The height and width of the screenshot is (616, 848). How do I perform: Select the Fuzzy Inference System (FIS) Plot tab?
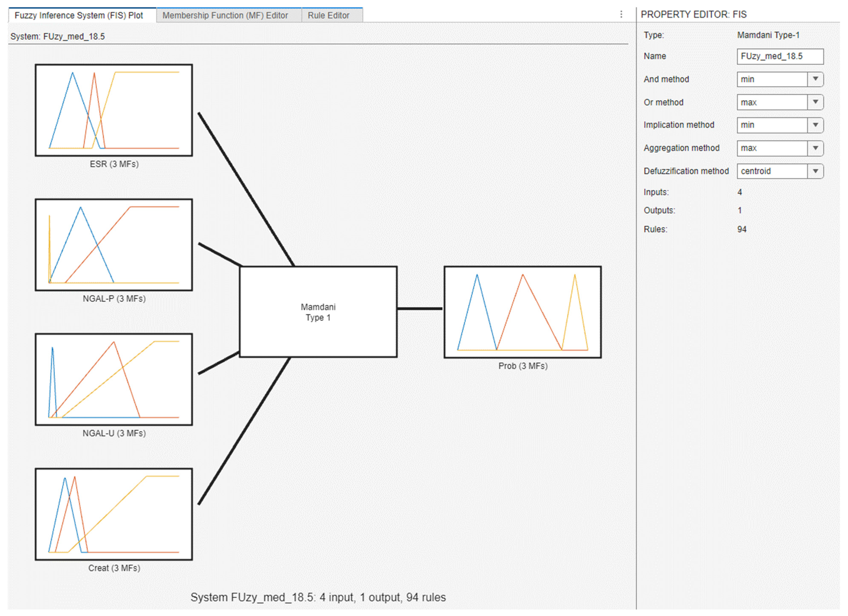click(79, 15)
